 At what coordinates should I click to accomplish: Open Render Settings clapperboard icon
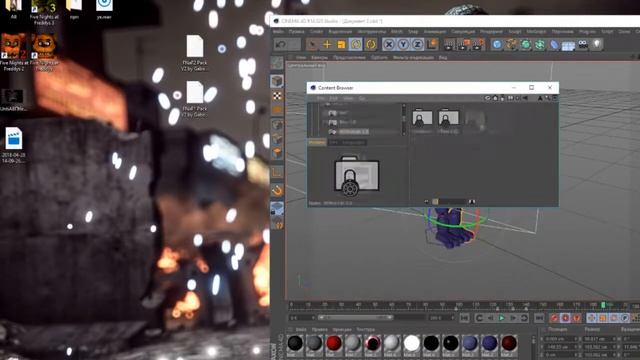(x=478, y=44)
